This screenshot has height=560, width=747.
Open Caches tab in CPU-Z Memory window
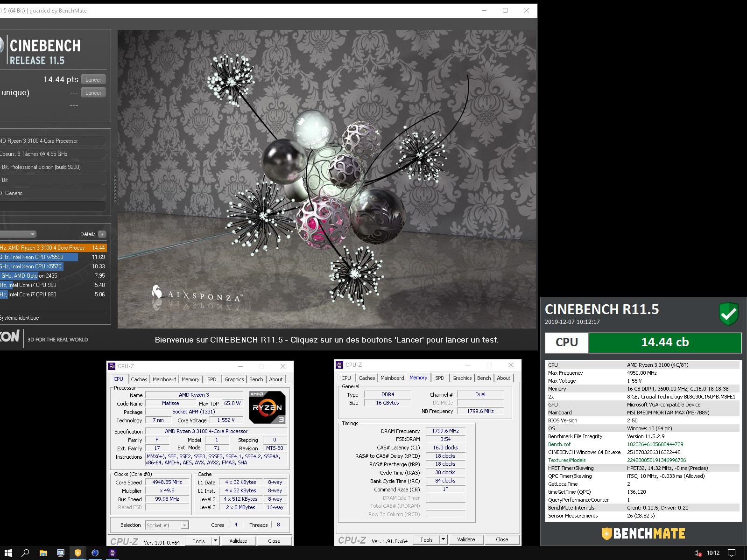click(x=366, y=378)
